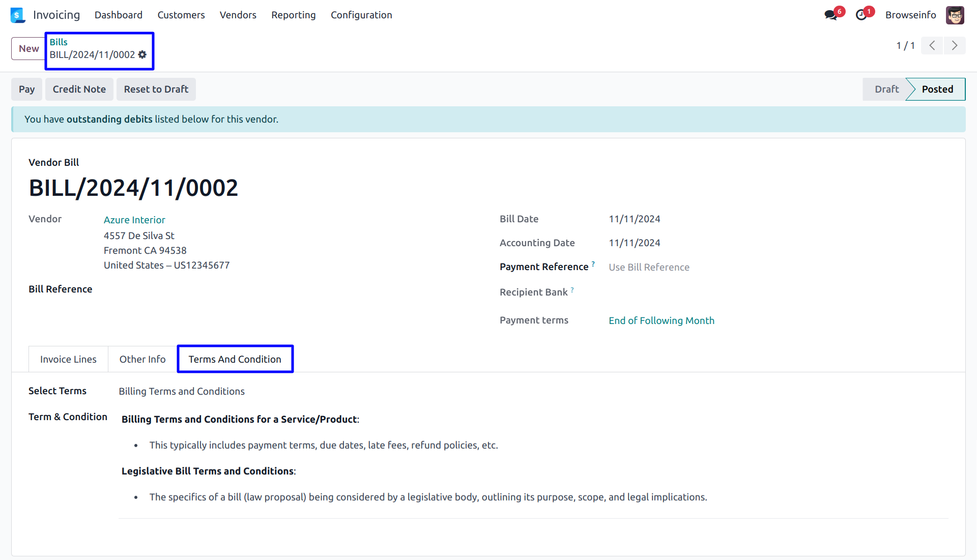
Task: Click Payment Reference help question mark
Action: 593,263
